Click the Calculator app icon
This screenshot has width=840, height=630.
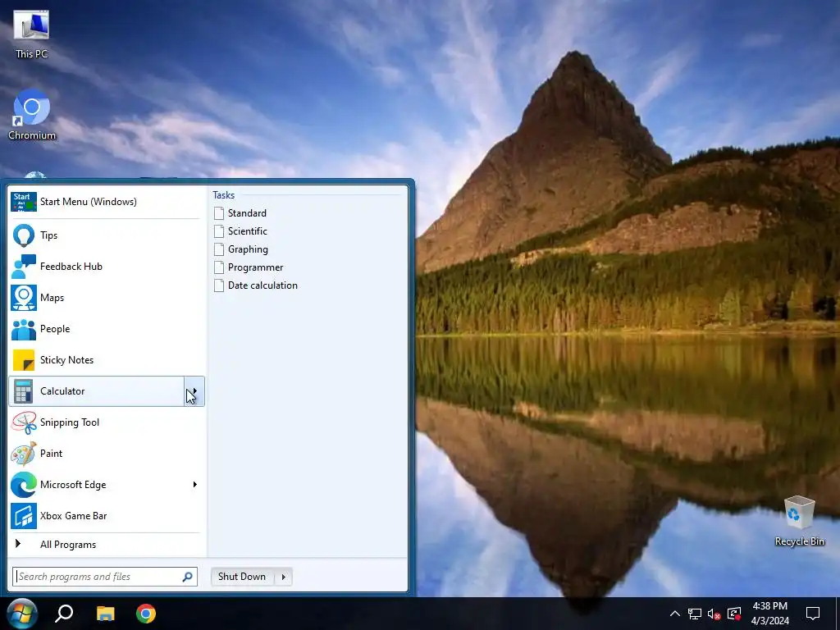click(x=24, y=391)
